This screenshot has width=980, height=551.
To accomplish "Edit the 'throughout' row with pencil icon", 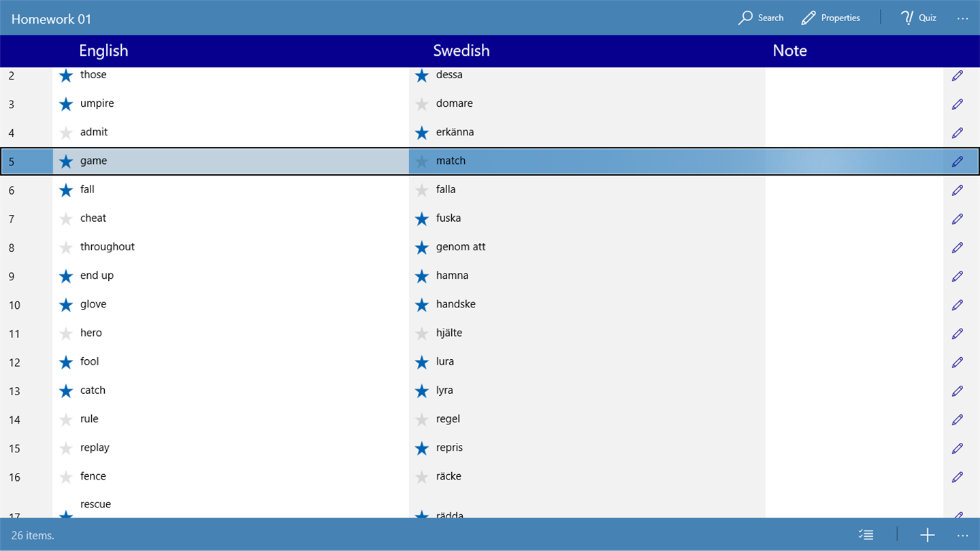I will point(958,248).
